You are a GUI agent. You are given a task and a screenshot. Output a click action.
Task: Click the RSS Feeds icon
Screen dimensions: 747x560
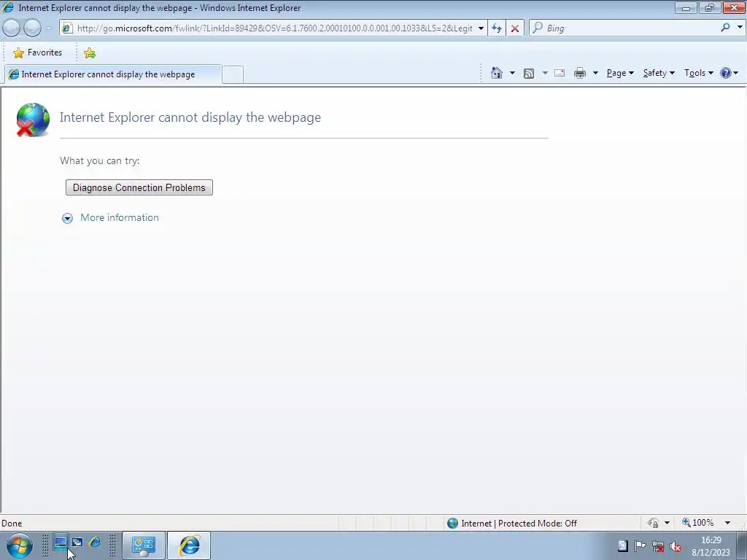[x=529, y=74]
